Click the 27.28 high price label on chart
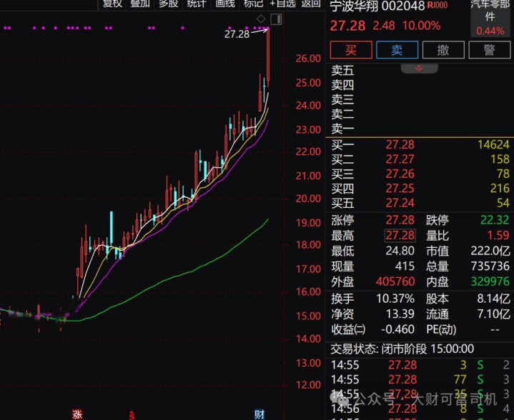514x420 pixels. point(237,34)
